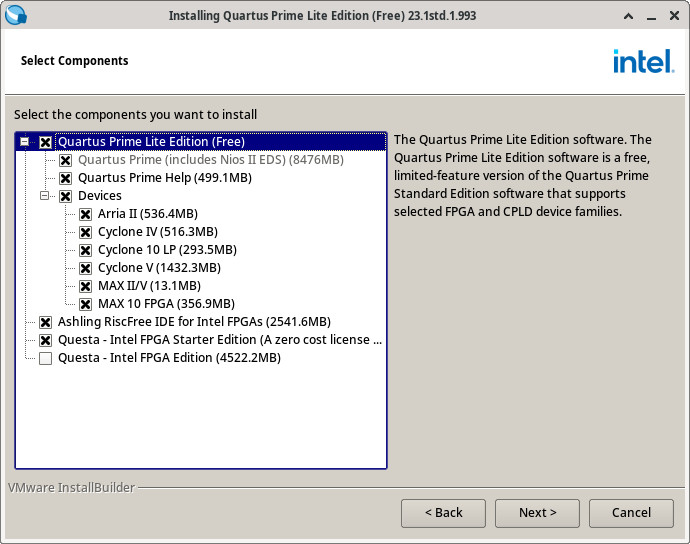Screen dimensions: 690x544
Task: Uncheck the Cyclone V device checkbox
Action: [x=85, y=268]
